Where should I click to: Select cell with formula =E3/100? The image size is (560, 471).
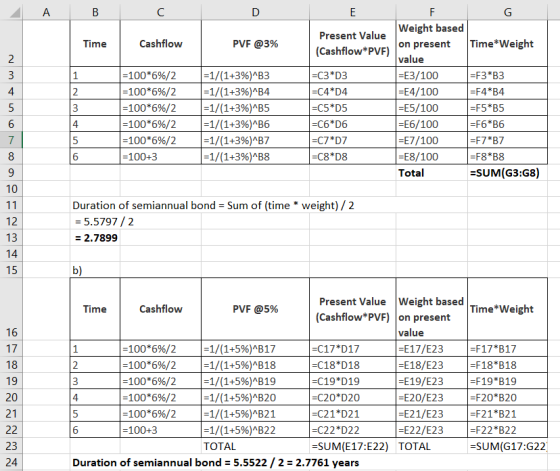coord(432,75)
